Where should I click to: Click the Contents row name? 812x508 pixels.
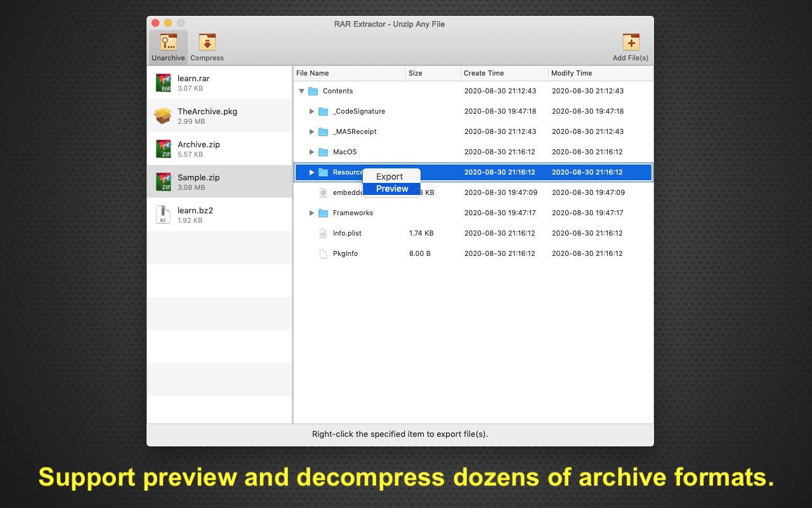point(337,91)
